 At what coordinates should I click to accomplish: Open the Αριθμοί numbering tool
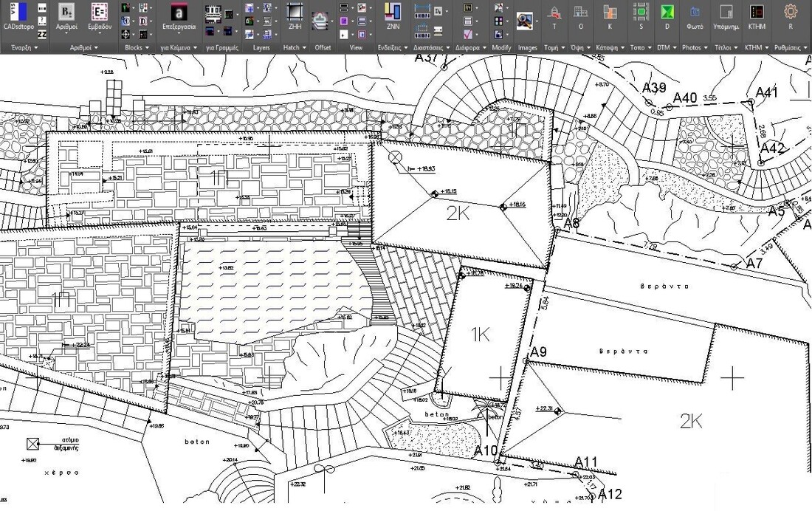coord(66,12)
